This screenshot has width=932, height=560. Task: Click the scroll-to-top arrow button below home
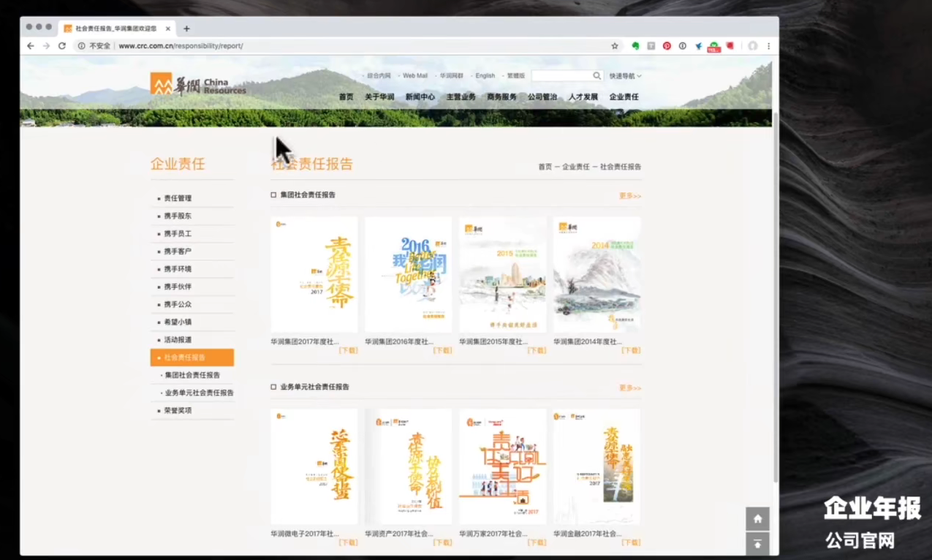click(x=757, y=543)
